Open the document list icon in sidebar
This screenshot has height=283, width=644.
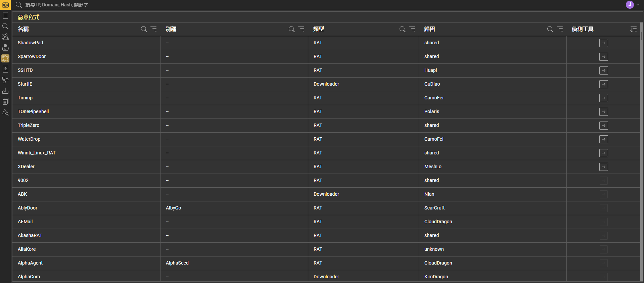click(x=5, y=15)
